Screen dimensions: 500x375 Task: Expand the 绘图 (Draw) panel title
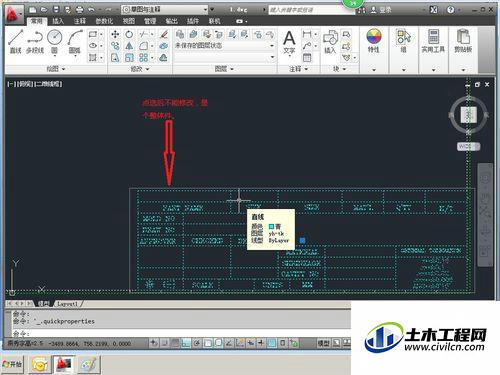tap(56, 69)
